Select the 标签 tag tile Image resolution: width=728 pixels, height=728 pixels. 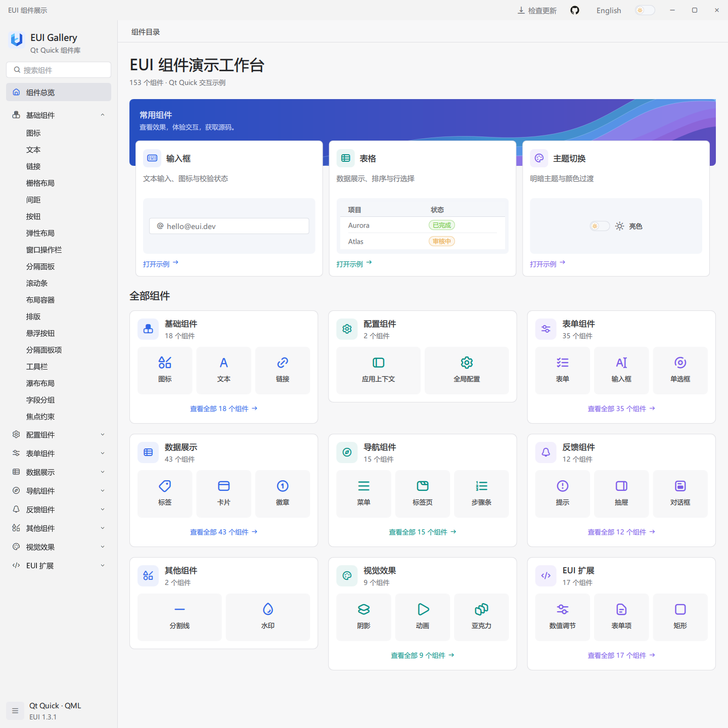(x=165, y=494)
